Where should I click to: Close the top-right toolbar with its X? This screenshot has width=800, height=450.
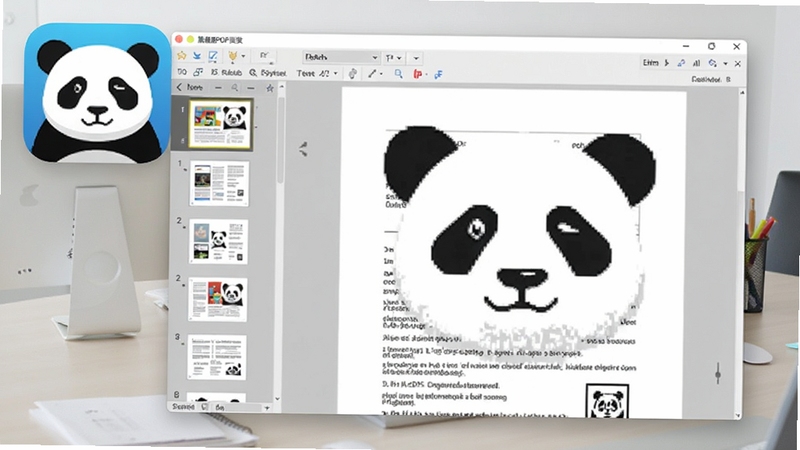737,64
